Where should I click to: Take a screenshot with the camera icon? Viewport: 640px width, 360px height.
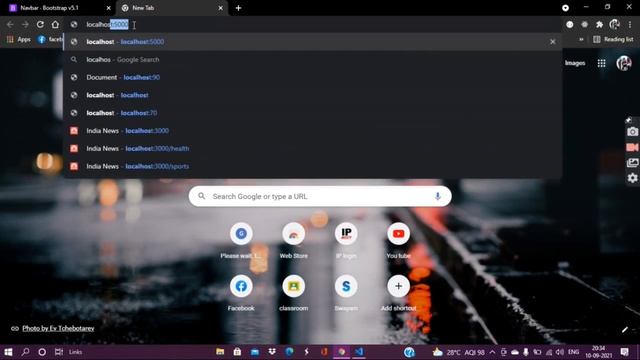pos(632,131)
